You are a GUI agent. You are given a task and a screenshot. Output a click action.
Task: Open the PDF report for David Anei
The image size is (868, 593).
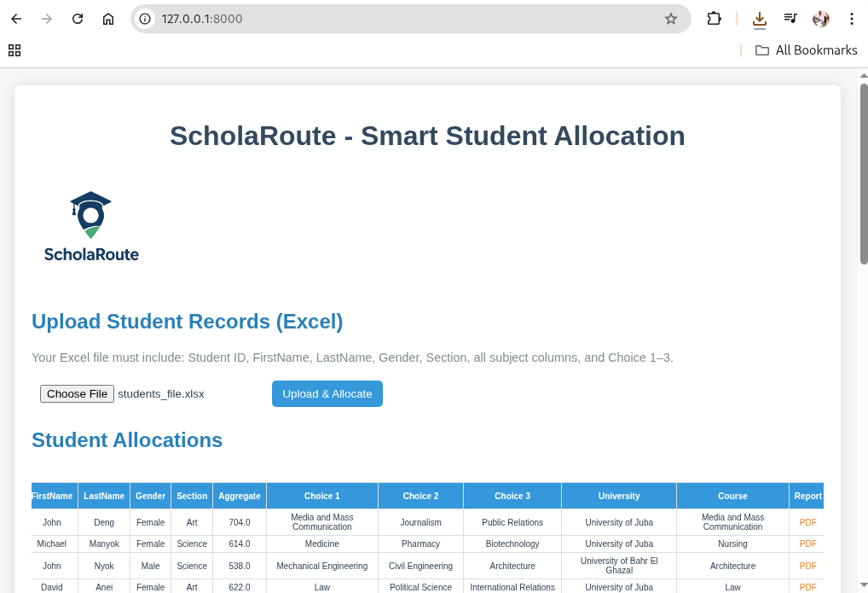coord(807,587)
